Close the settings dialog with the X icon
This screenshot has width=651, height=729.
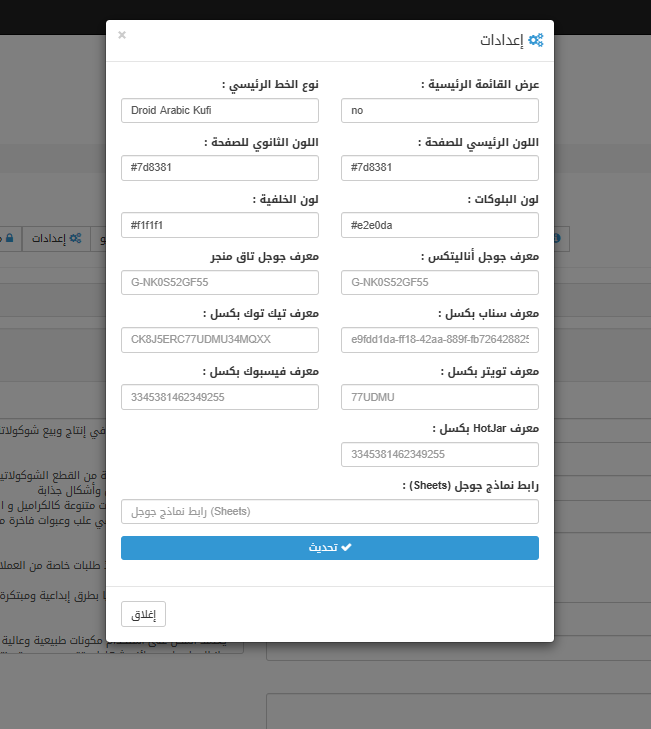[x=122, y=35]
